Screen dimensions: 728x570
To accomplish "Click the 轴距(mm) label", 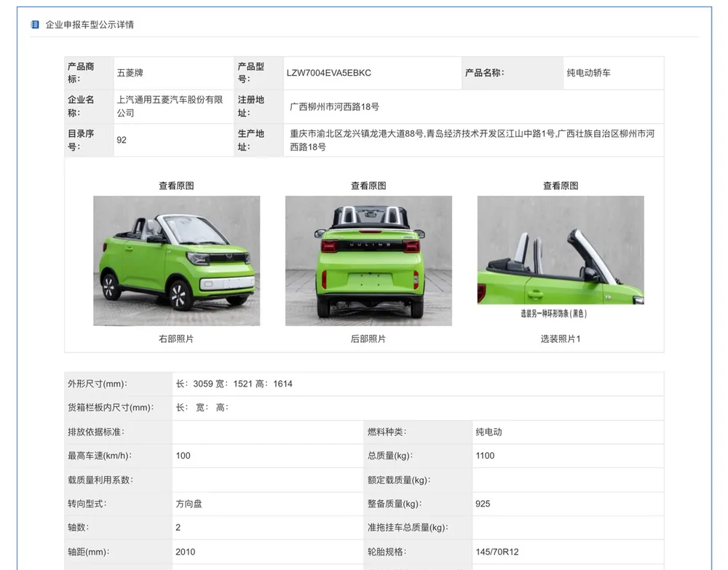I will (89, 552).
